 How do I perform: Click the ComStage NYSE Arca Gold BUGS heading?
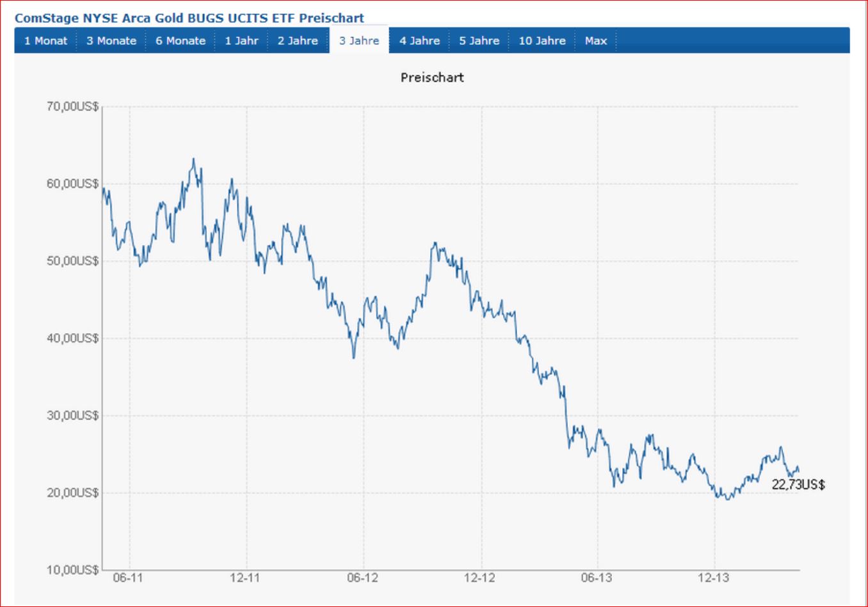point(189,18)
